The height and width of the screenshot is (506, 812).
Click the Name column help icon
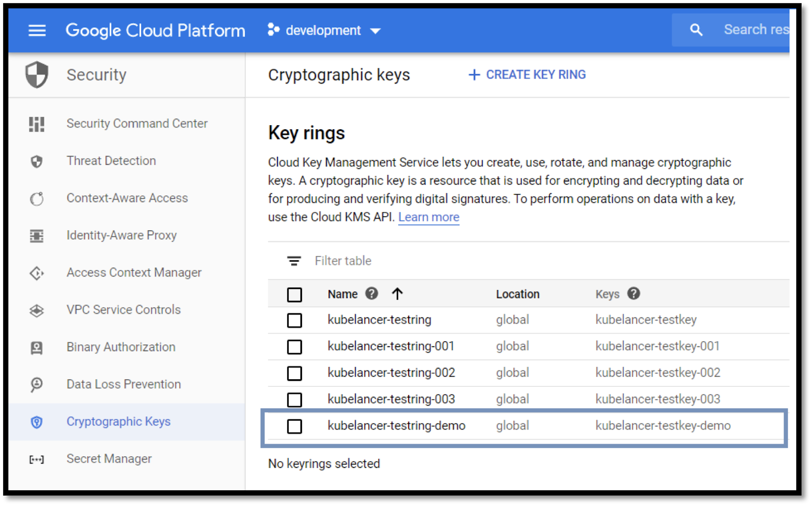[x=371, y=294]
